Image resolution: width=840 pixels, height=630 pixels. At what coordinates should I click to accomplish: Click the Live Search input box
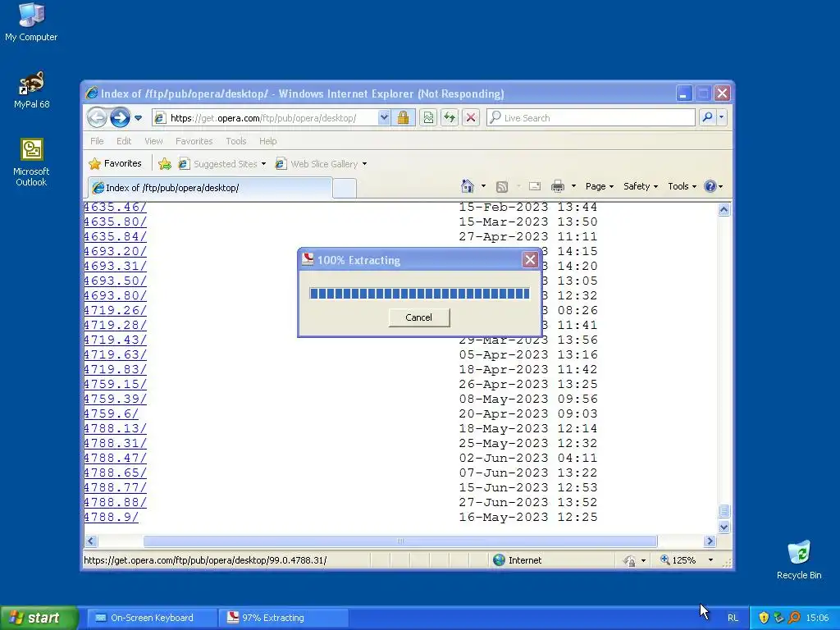[x=591, y=118]
